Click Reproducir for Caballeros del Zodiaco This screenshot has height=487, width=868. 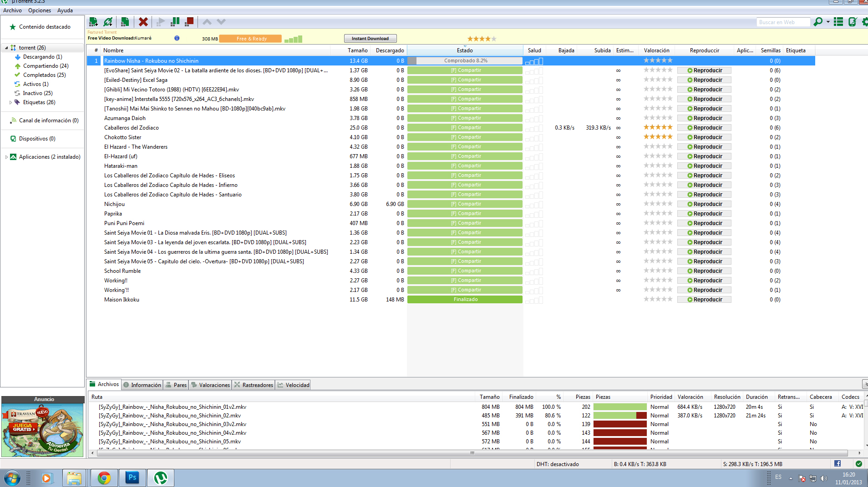pyautogui.click(x=704, y=128)
